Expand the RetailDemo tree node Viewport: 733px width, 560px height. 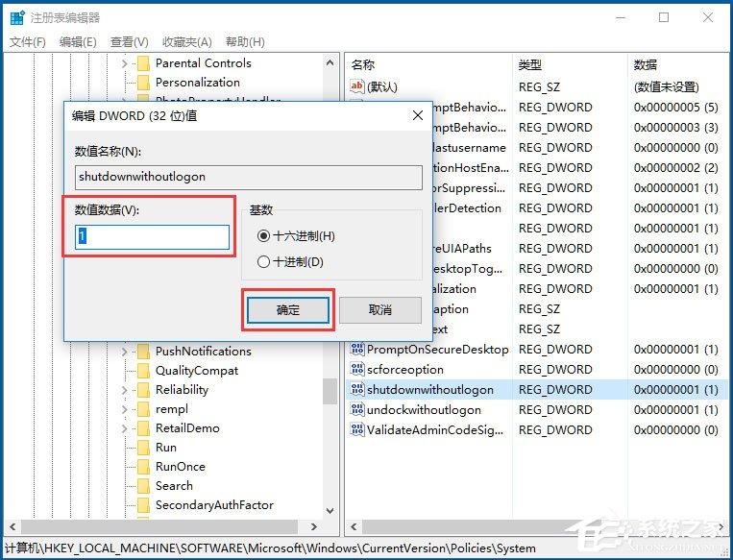tap(124, 428)
